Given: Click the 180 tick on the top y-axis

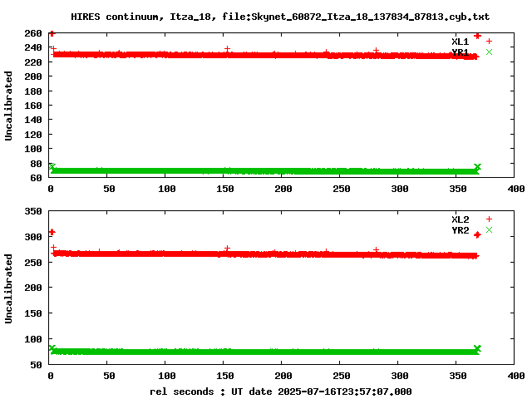Looking at the screenshot, I should 33,91.
